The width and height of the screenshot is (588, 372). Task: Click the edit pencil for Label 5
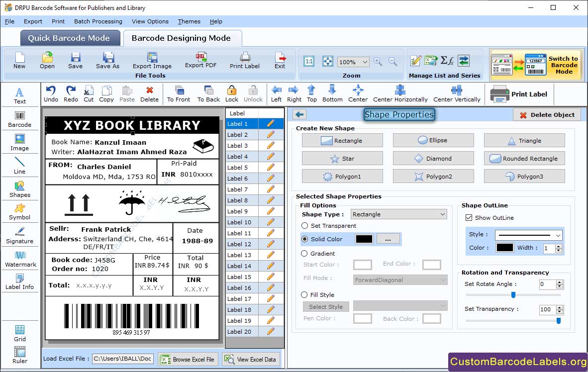271,167
